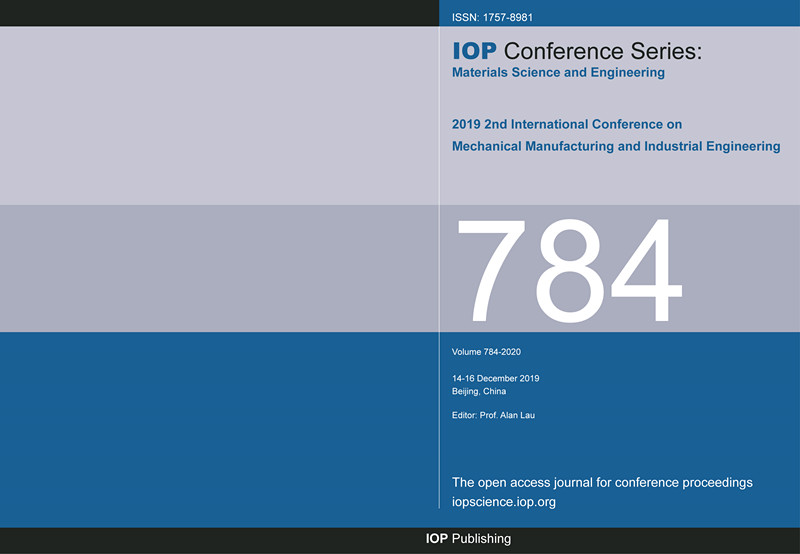Click the 'Volume 784-2020' text
The image size is (800, 554).
pos(486,352)
